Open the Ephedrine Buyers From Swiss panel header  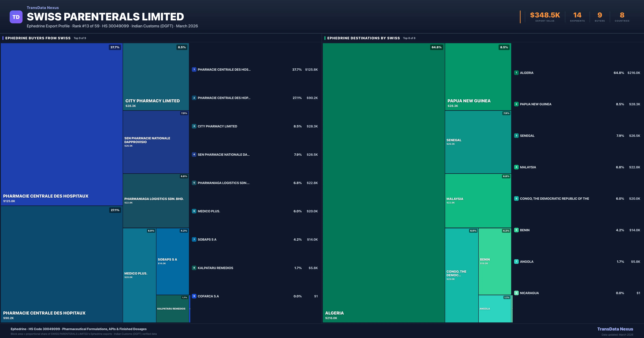click(38, 38)
